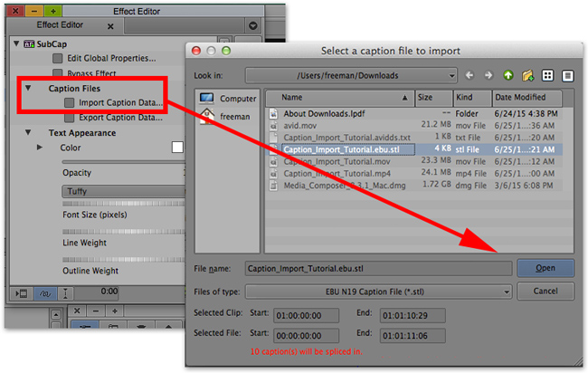The image size is (588, 373).
Task: Click the Import Caption Data checkbox button
Action: [x=69, y=103]
